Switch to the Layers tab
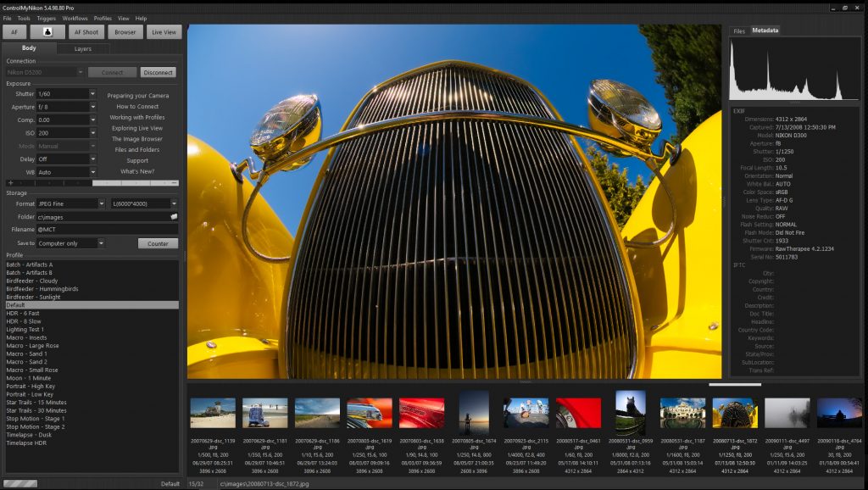 click(x=84, y=48)
